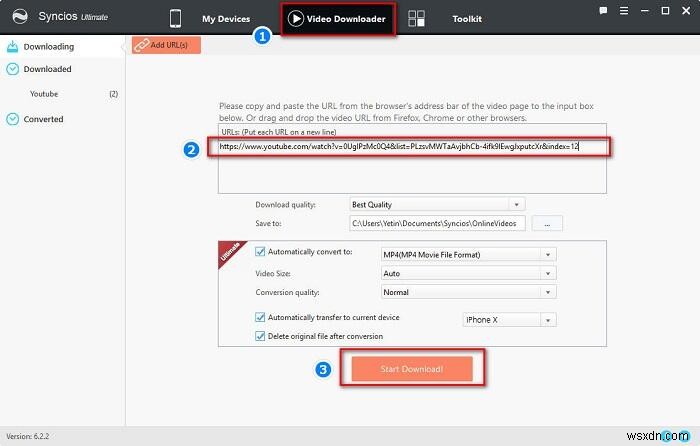The width and height of the screenshot is (700, 446).
Task: Open the feedback chat bubble icon
Action: point(603,11)
